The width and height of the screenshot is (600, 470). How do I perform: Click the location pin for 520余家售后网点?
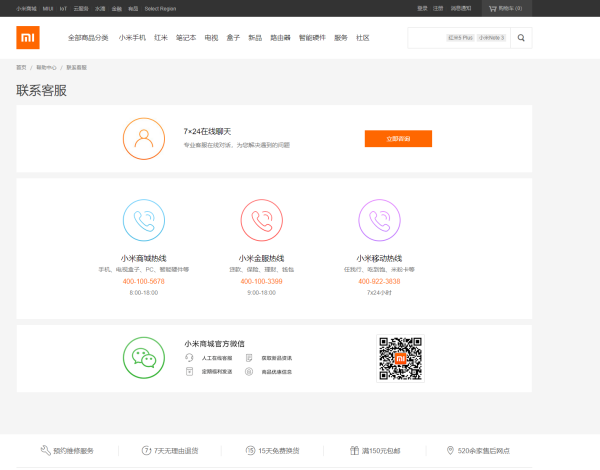(x=450, y=450)
